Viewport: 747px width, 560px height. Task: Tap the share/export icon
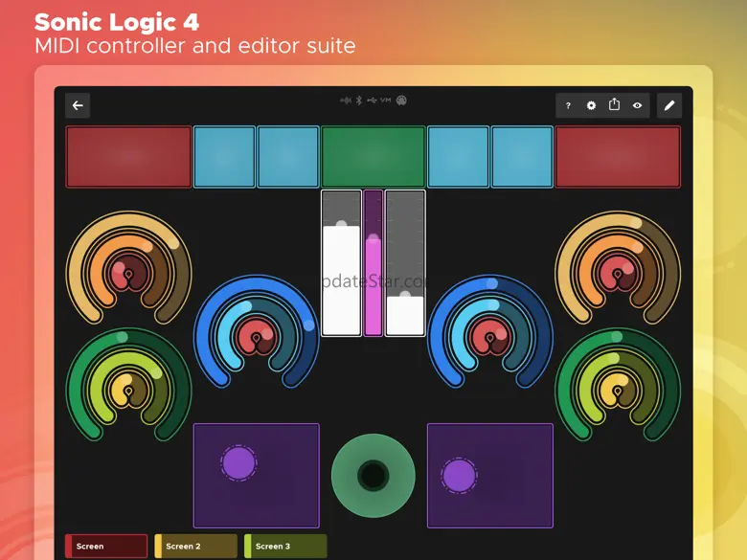pos(615,104)
